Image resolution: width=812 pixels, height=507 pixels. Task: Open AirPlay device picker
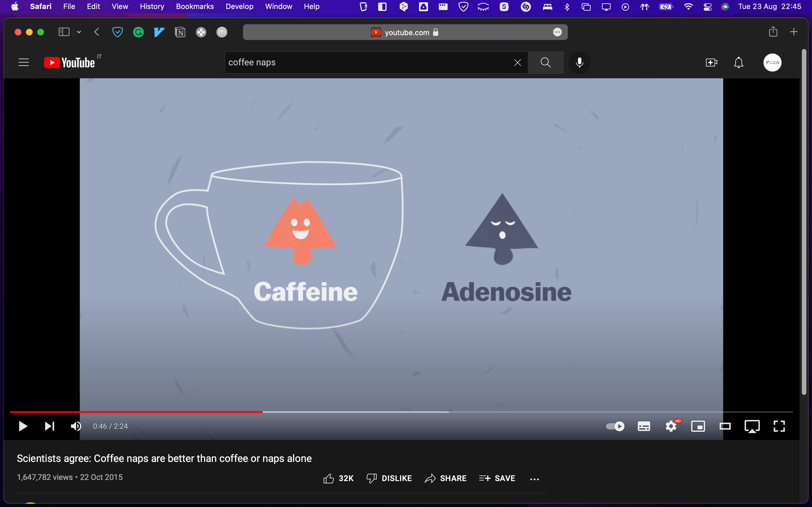[752, 426]
